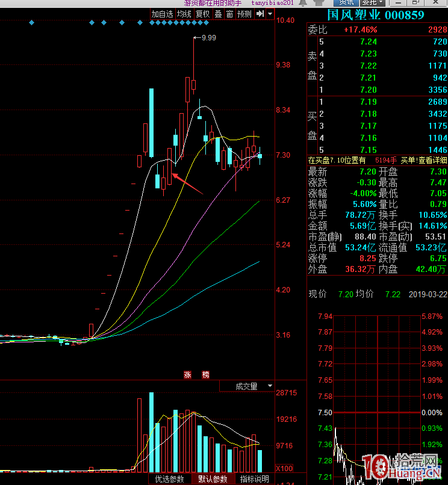Click the 内盘 42.40万 value
The height and width of the screenshot is (485, 448).
point(431,269)
